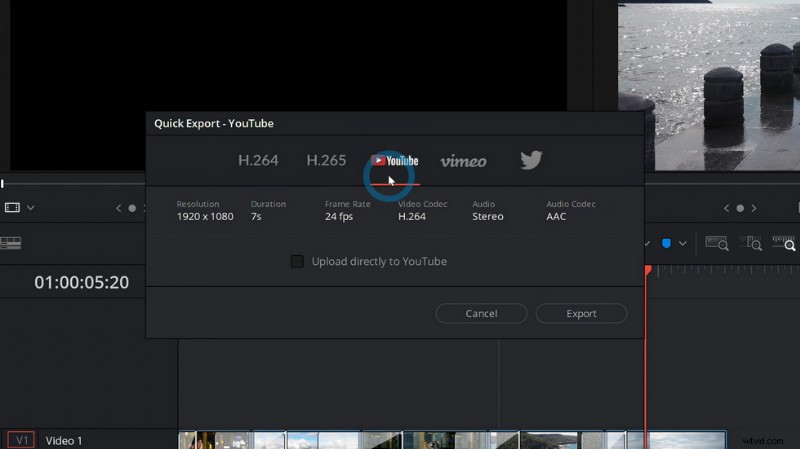
Task: Select the H.265 export preset
Action: pos(326,160)
